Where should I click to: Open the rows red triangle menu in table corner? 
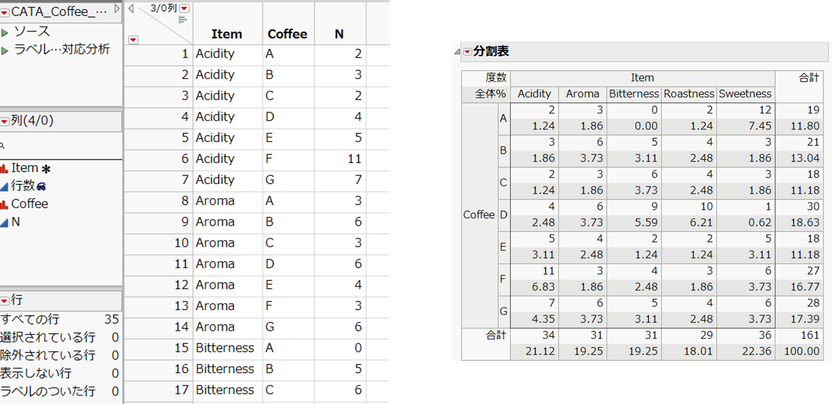click(134, 39)
